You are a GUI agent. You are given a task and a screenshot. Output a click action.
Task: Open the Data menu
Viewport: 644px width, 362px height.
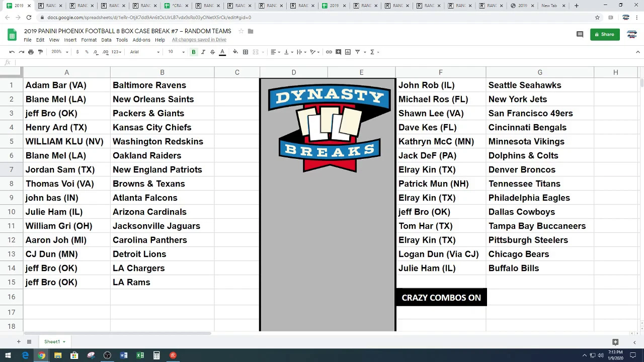pyautogui.click(x=106, y=40)
